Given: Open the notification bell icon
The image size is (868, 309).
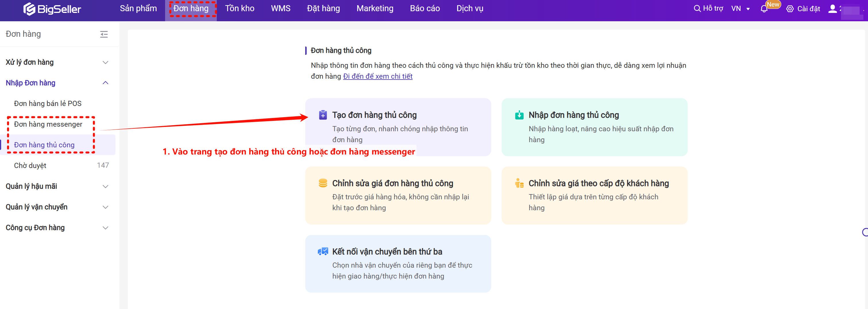Looking at the screenshot, I should [x=764, y=9].
